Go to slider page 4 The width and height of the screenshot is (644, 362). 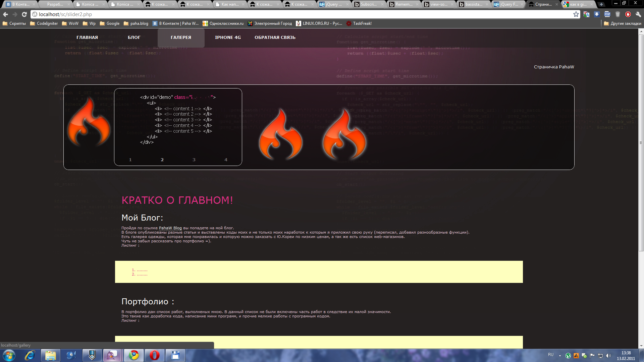pyautogui.click(x=226, y=160)
